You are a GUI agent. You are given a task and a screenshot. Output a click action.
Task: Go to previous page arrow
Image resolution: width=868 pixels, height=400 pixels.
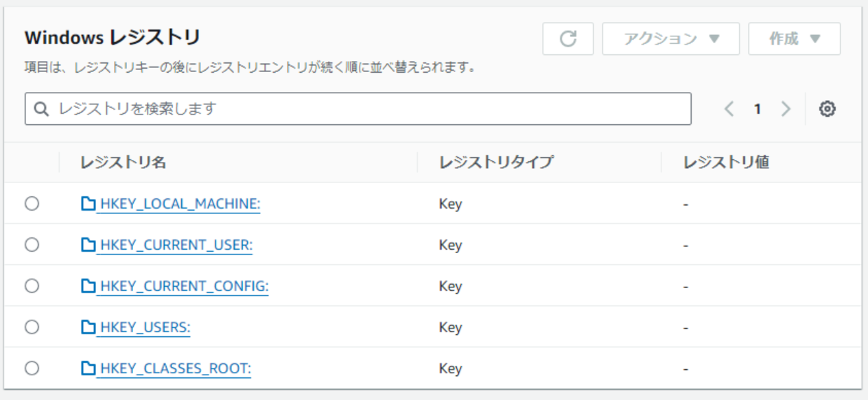click(x=729, y=108)
